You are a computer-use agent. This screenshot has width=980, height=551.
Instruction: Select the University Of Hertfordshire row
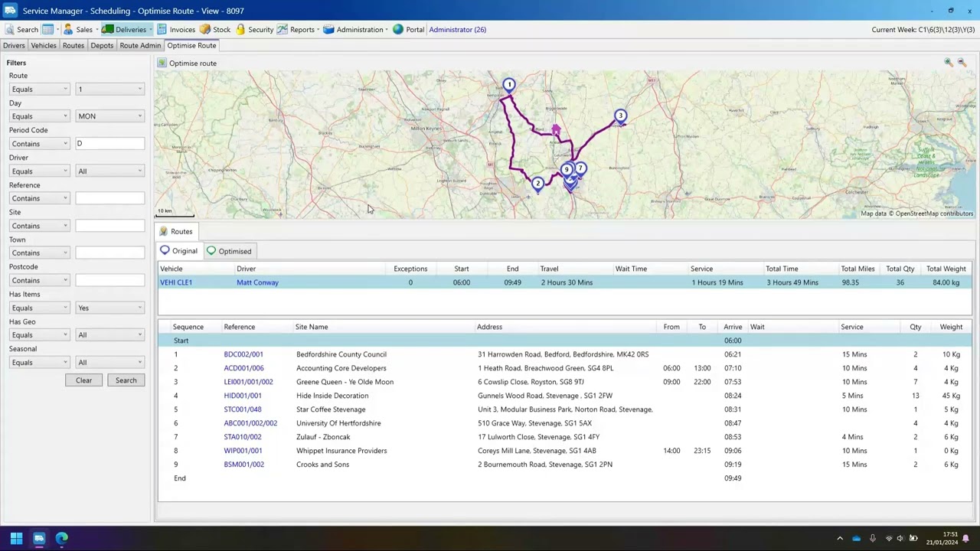click(x=565, y=423)
